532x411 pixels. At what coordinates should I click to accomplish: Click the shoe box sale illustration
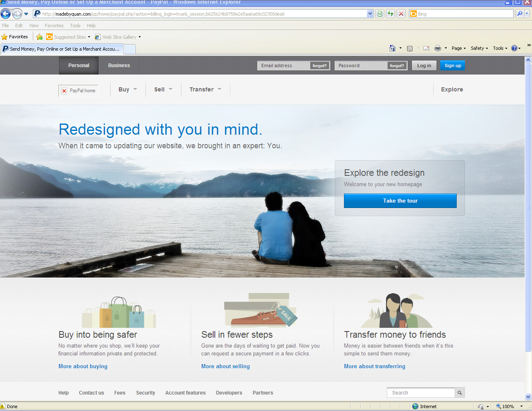[x=260, y=310]
